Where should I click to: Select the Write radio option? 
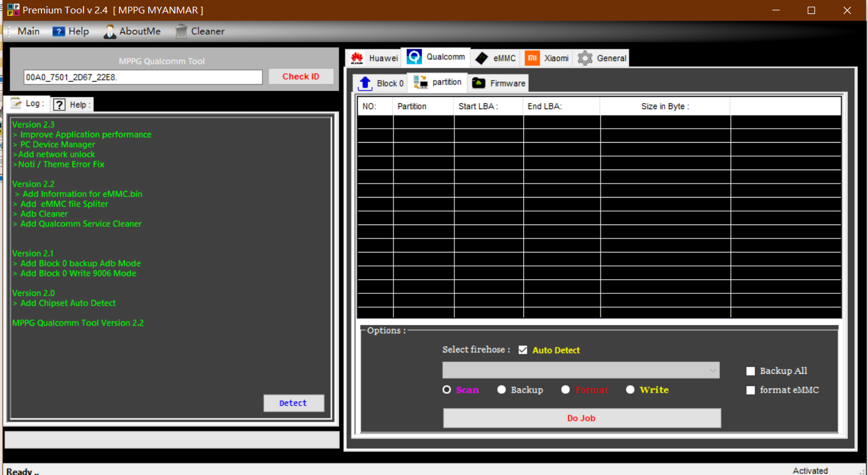630,390
